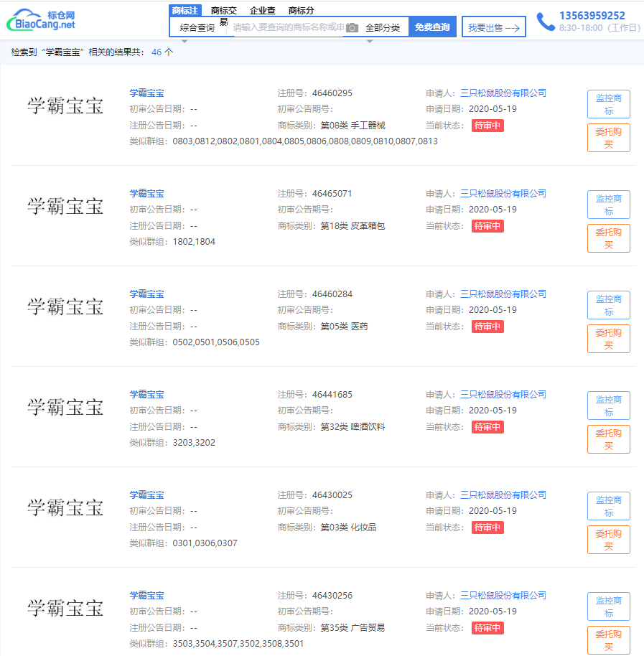Click 监控商标 for the 第03类 化妆品 trademark

coord(608,506)
